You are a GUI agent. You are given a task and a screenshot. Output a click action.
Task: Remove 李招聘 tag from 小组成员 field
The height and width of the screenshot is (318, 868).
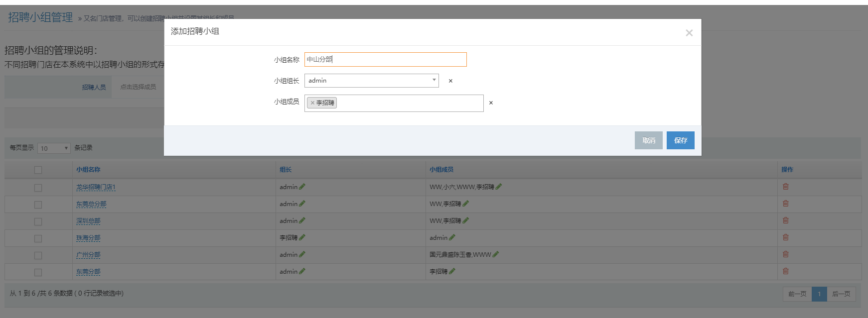(x=312, y=103)
